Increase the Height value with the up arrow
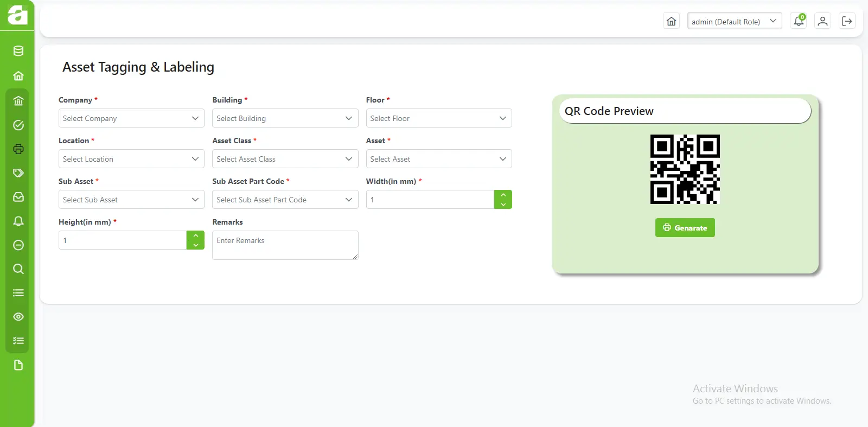This screenshot has height=427, width=868. point(196,235)
